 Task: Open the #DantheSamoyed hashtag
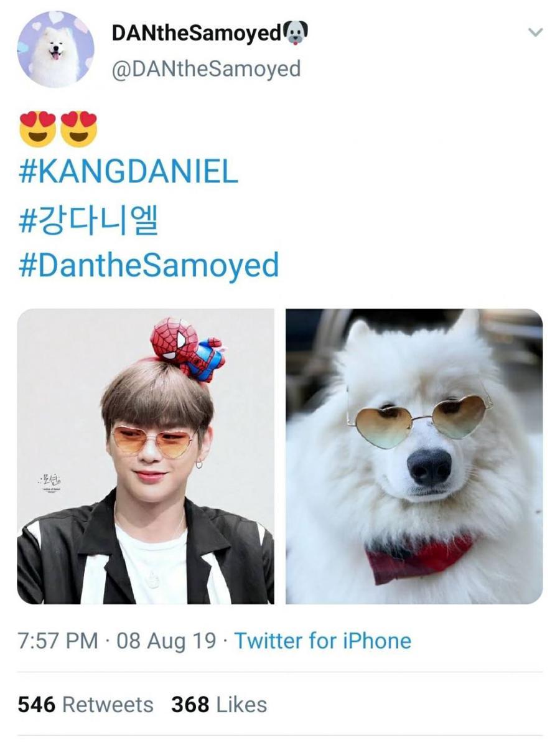(148, 266)
